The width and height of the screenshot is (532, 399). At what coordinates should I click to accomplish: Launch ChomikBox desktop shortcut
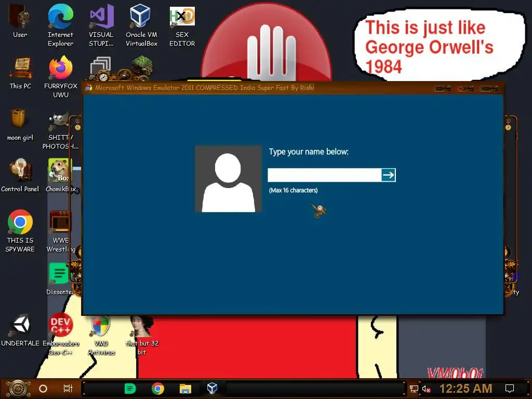60,175
